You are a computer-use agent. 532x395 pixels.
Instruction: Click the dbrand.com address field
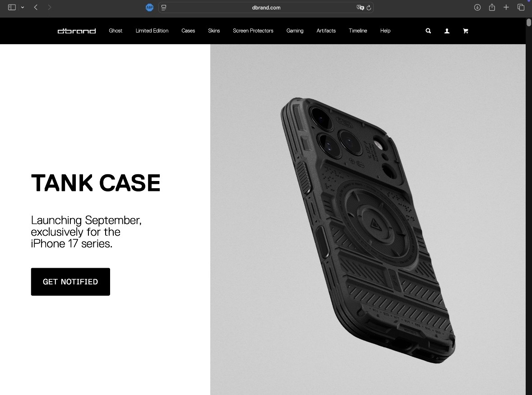266,8
